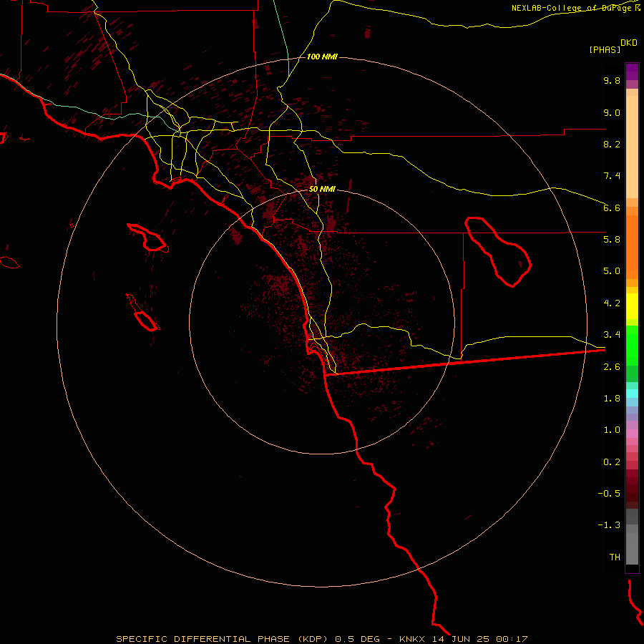The image size is (644, 644).
Task: Click the 6.6 legend value
Action: pos(612,208)
